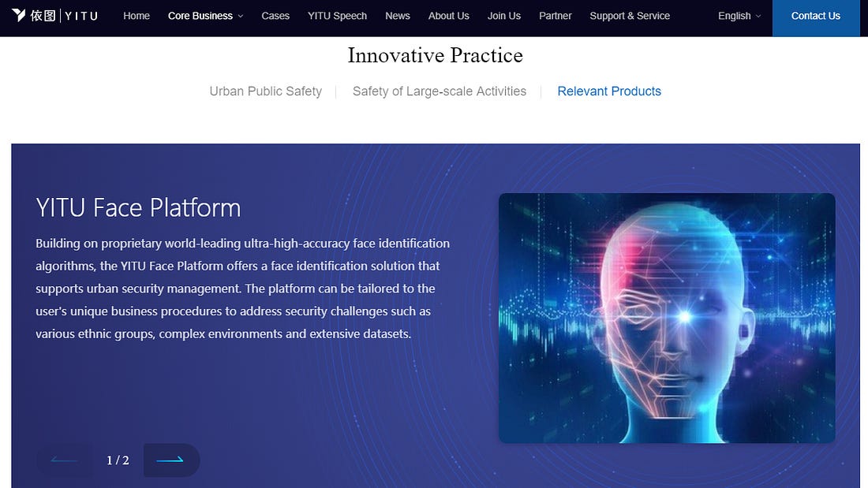Open Support & Service page
This screenshot has height=488, width=868.
630,16
